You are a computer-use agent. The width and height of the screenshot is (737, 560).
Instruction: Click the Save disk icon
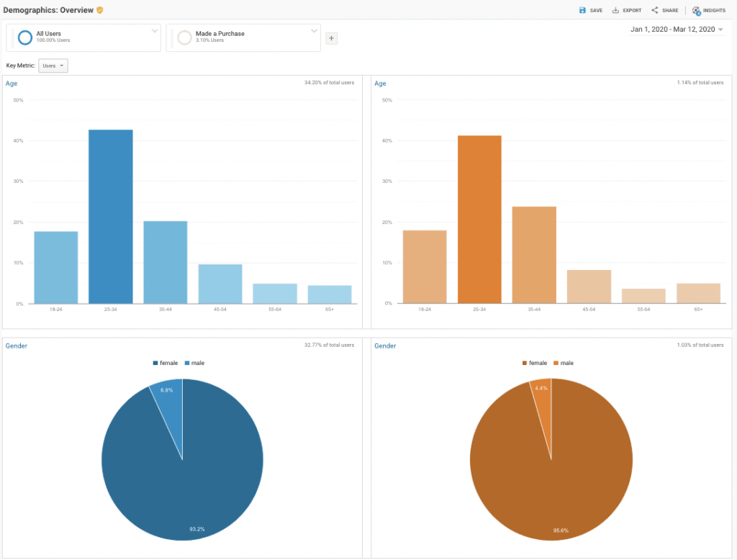[582, 10]
